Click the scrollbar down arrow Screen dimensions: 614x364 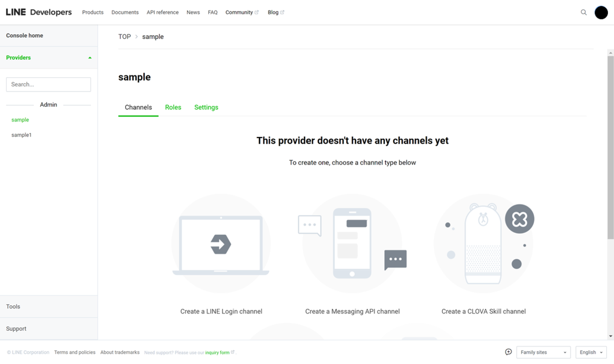pyautogui.click(x=610, y=336)
